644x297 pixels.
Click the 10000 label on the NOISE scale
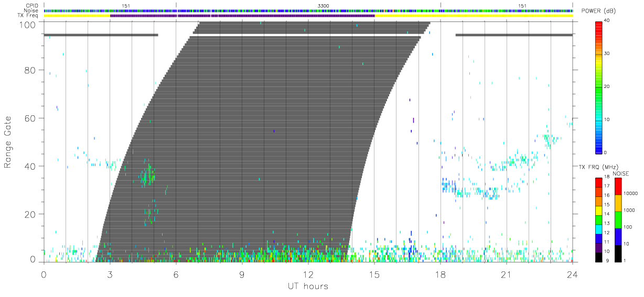point(631,194)
